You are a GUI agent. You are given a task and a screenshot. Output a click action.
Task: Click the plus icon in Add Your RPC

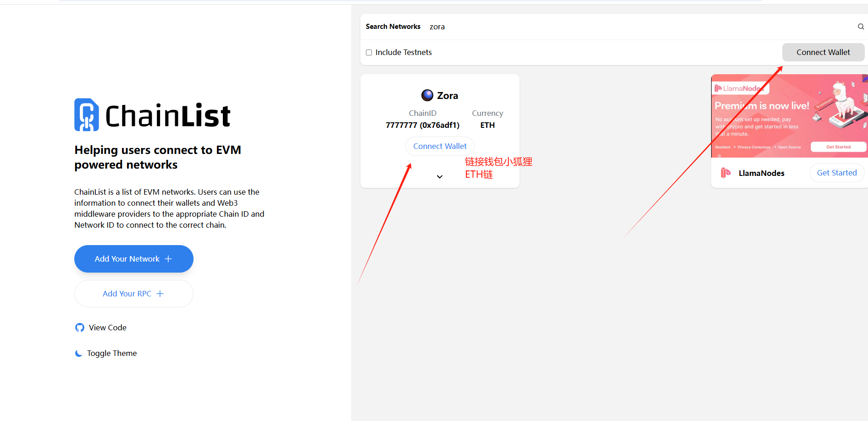[x=160, y=294]
